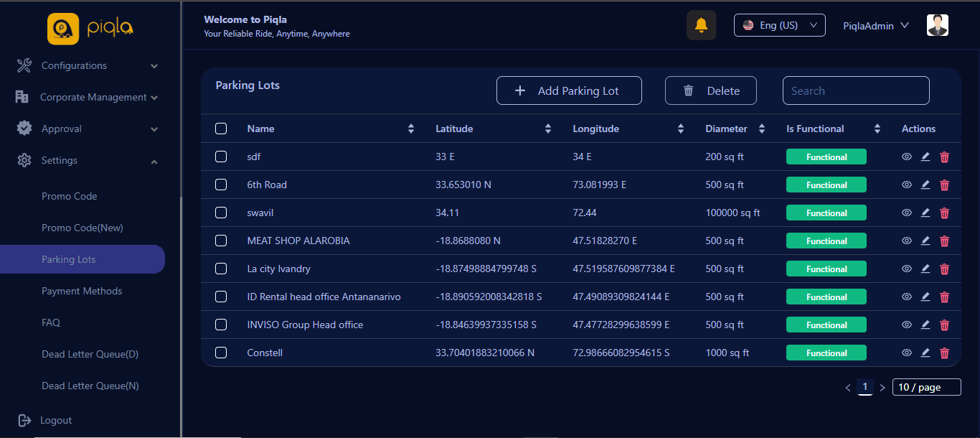Delete the sdf parking lot row
This screenshot has height=438, width=980.
944,157
